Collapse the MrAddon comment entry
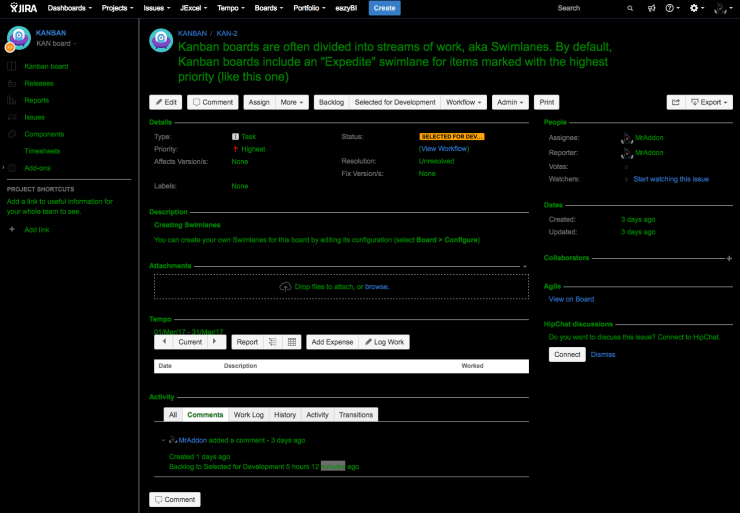This screenshot has height=513, width=740. pyautogui.click(x=163, y=440)
